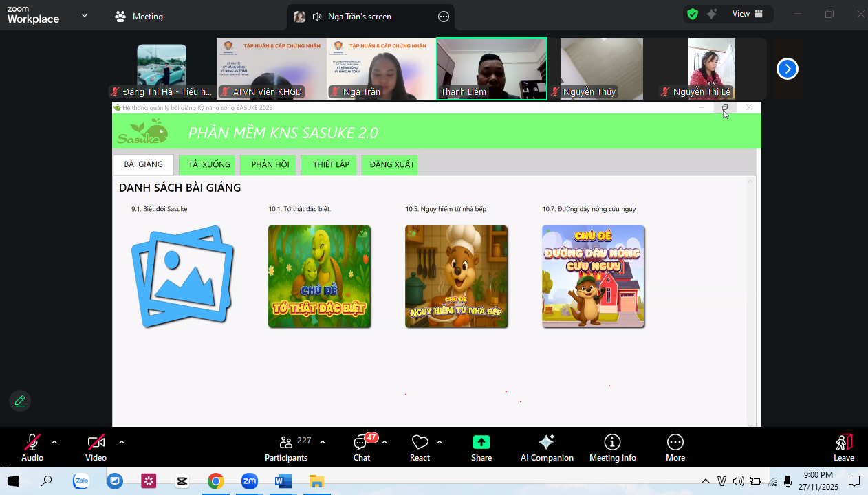Click the Leave meeting button
The image size is (868, 495).
(x=844, y=448)
